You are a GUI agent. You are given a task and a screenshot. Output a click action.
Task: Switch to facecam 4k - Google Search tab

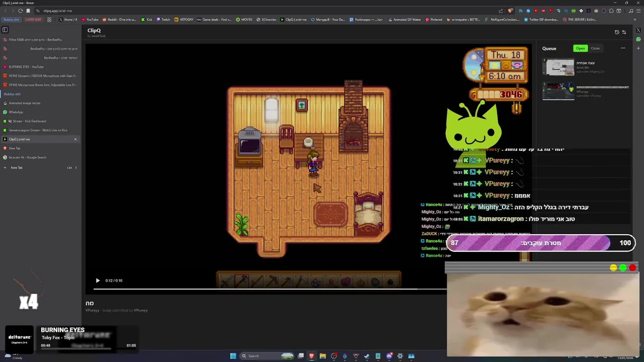click(x=40, y=157)
